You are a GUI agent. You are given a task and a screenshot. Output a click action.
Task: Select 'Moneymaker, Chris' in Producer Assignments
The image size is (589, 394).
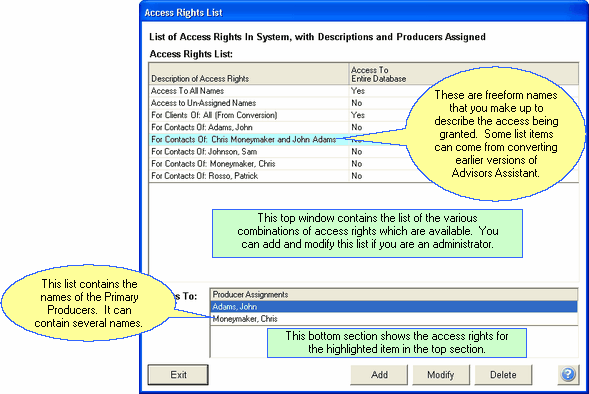[394, 319]
